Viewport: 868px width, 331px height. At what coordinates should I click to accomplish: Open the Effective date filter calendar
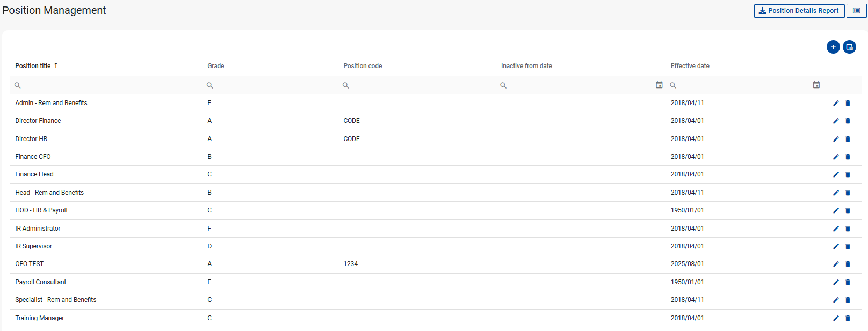(x=816, y=85)
